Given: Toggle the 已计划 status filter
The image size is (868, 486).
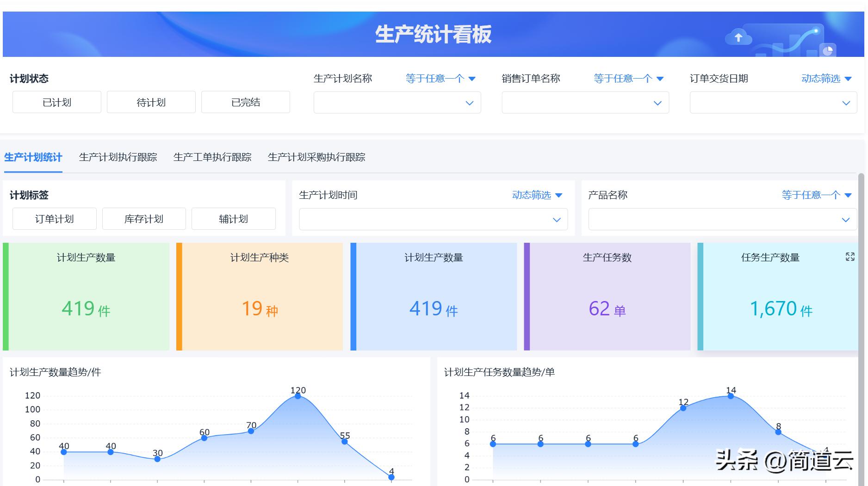Looking at the screenshot, I should [56, 102].
